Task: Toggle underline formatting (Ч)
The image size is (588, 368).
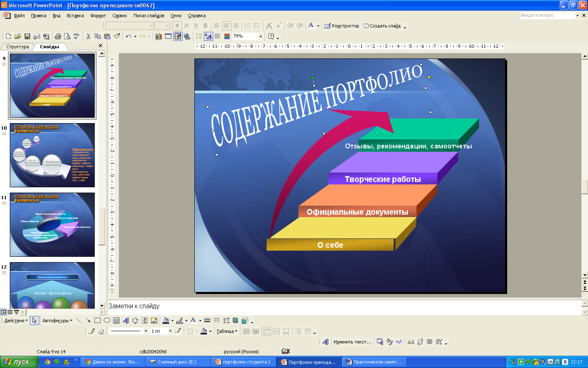Action: click(x=196, y=26)
